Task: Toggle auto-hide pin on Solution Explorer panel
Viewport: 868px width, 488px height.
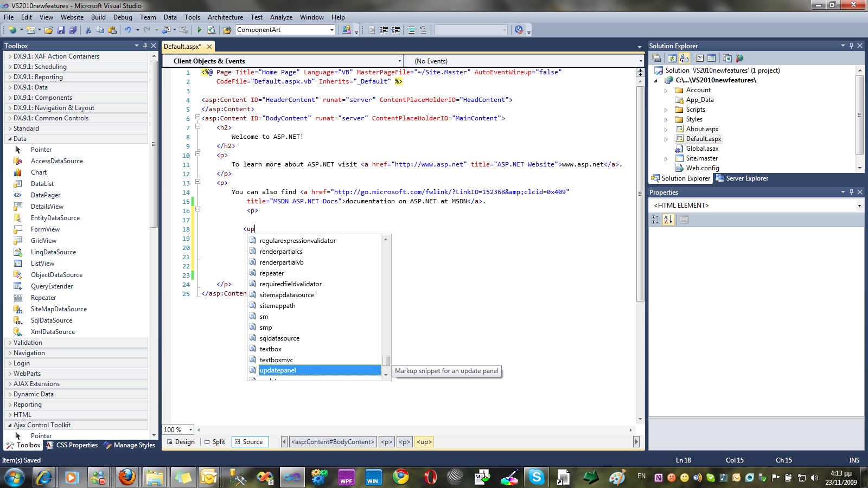Action: pos(851,46)
